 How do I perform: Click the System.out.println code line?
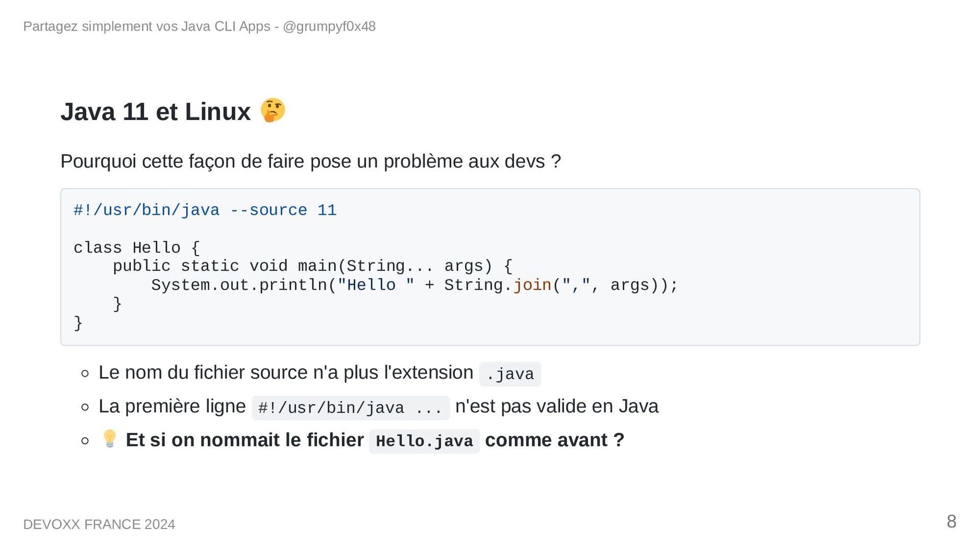point(414,285)
